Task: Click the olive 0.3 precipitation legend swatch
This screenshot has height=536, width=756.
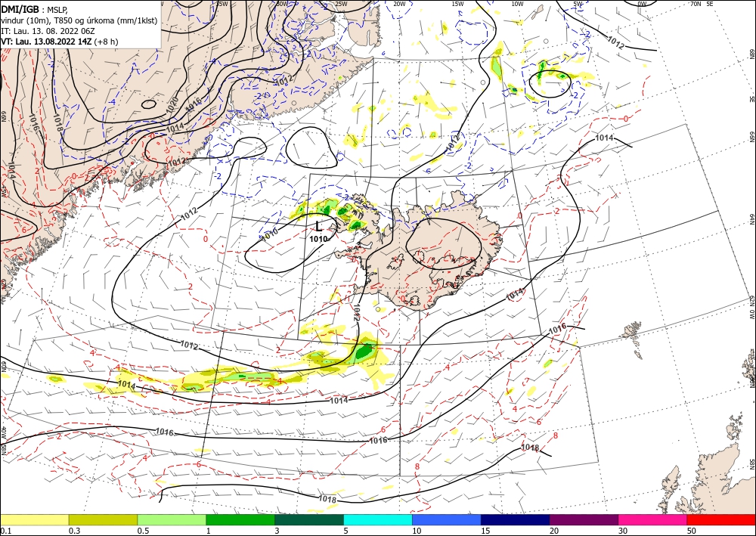Action: pyautogui.click(x=103, y=519)
